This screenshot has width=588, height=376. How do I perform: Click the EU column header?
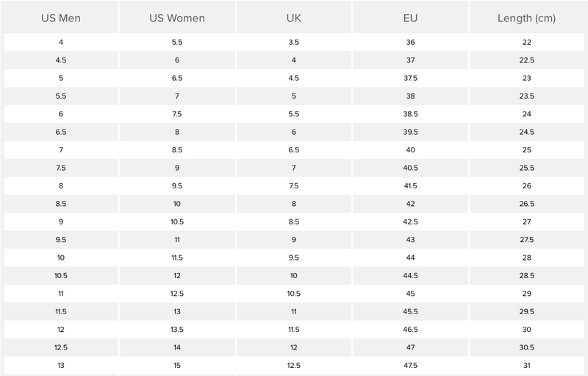410,18
